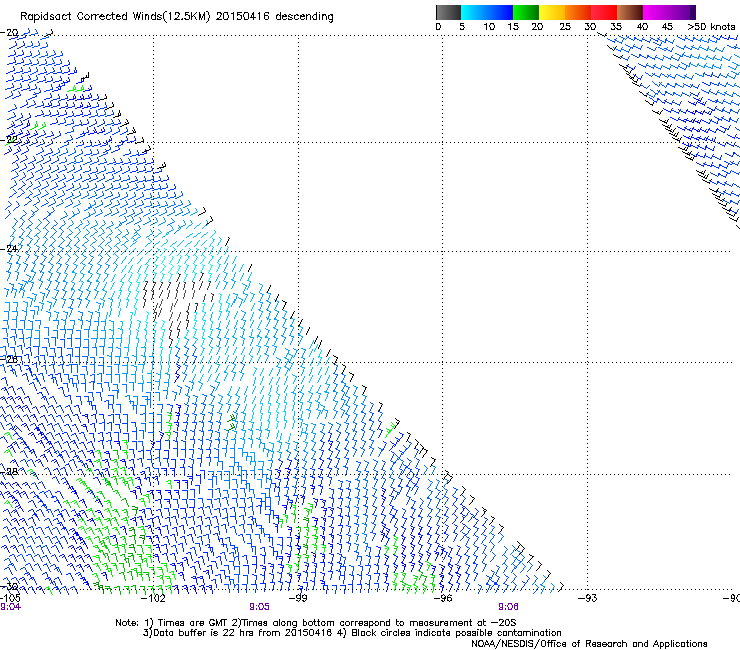Select the cyan-to-blue 5-15 knots legend band
The height and width of the screenshot is (650, 740).
[x=487, y=12]
